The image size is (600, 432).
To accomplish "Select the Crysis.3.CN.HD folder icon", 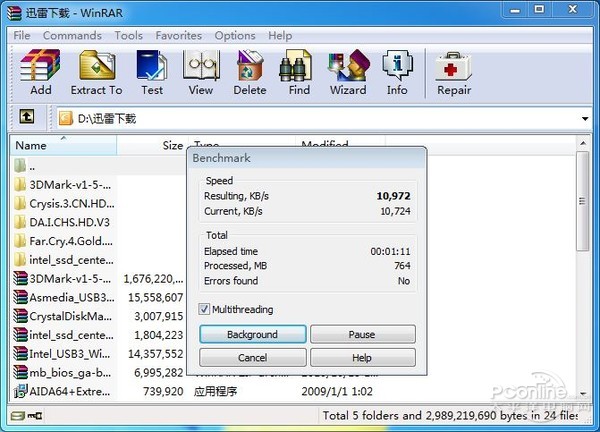I will pos(20,204).
